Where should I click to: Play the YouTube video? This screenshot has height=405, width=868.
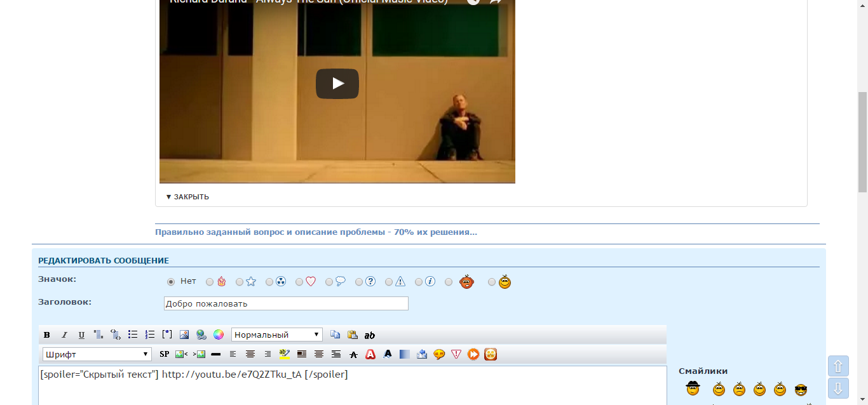click(337, 84)
